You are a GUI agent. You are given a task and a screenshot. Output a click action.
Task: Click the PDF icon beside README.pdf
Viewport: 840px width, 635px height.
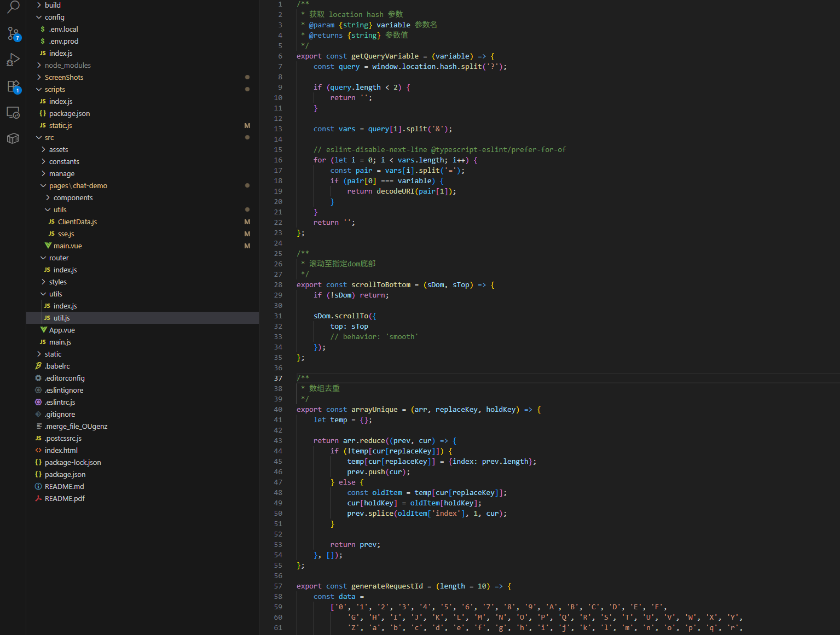click(x=38, y=498)
